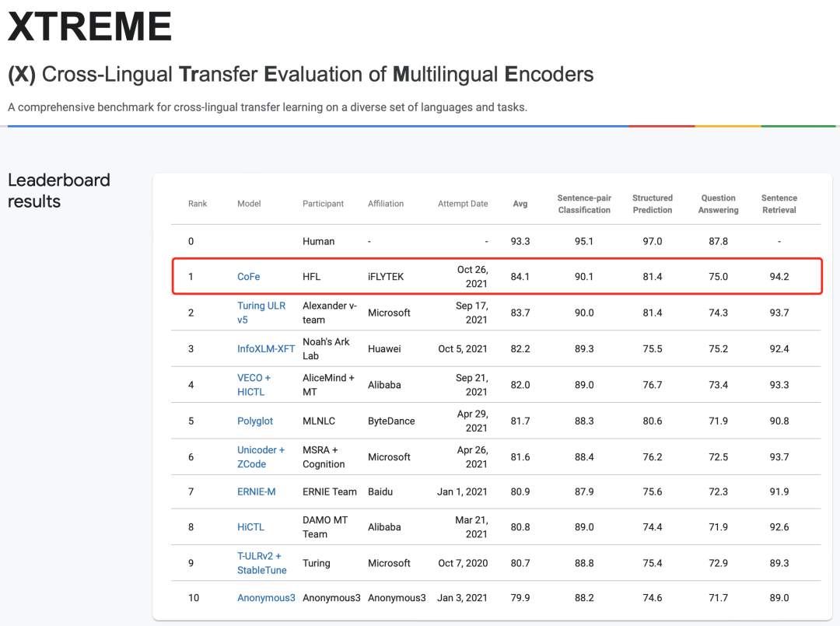The width and height of the screenshot is (840, 626).
Task: Open the T-ULRv2 + StableTune link
Action: coord(261,563)
